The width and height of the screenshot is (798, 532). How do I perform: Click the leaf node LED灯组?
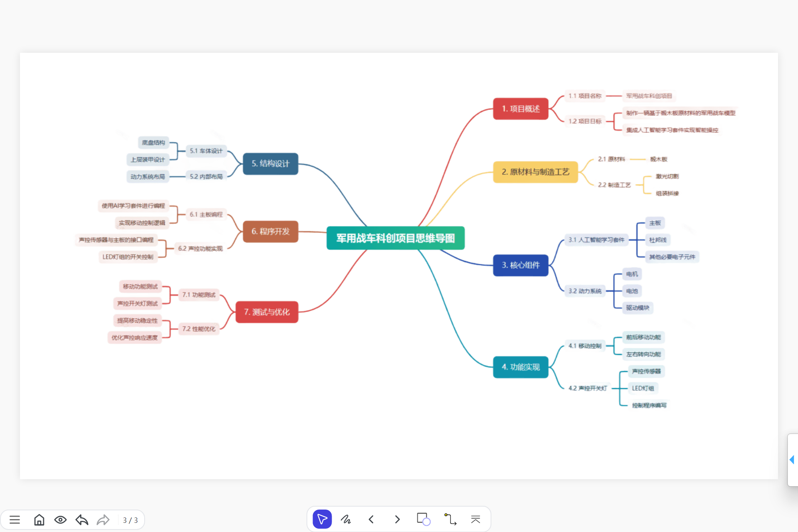[x=643, y=388]
